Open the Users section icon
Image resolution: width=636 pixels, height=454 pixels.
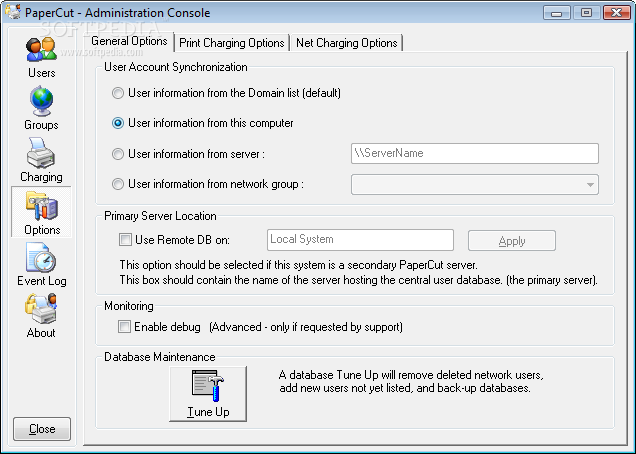(41, 49)
